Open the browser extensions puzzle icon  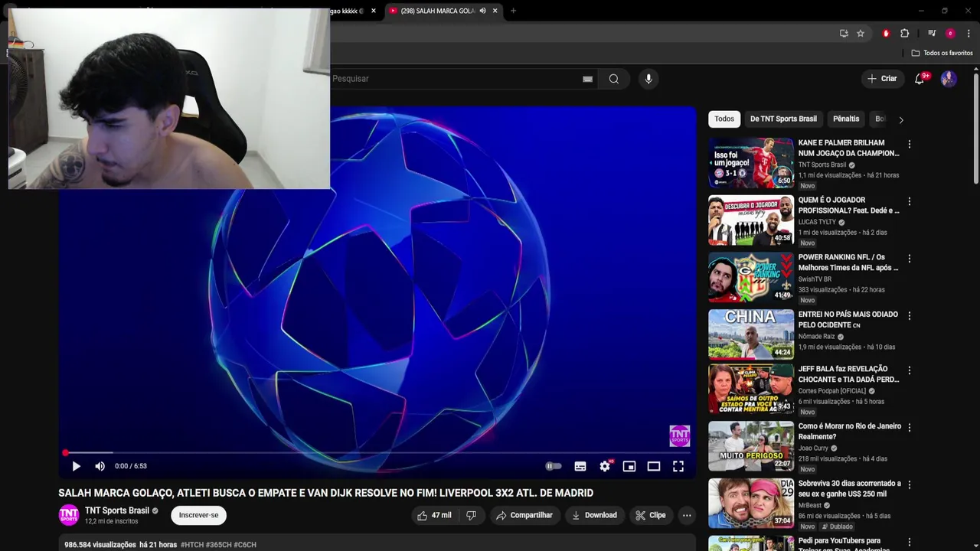coord(904,34)
